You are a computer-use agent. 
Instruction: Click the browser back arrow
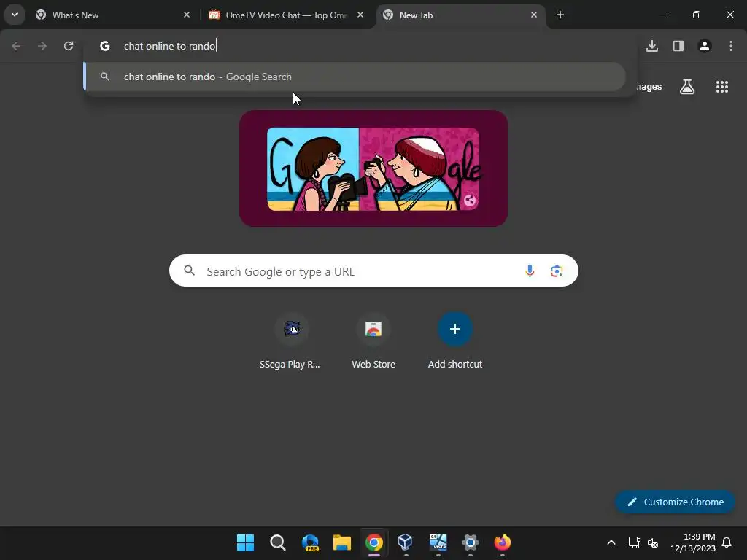click(16, 46)
